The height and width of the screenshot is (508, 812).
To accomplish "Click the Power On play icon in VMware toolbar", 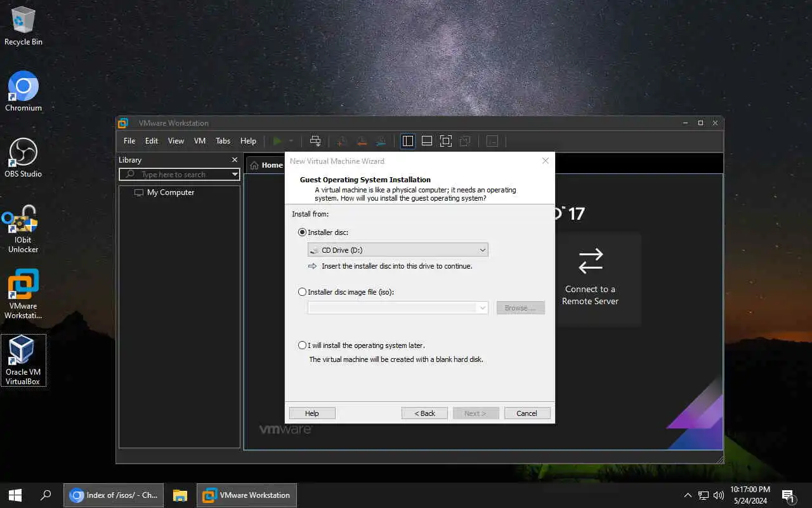I will tap(277, 141).
